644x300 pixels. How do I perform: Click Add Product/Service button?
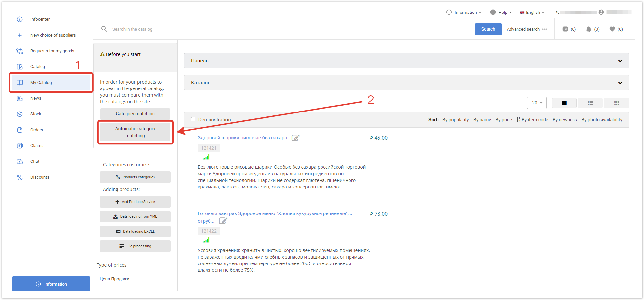(x=135, y=202)
